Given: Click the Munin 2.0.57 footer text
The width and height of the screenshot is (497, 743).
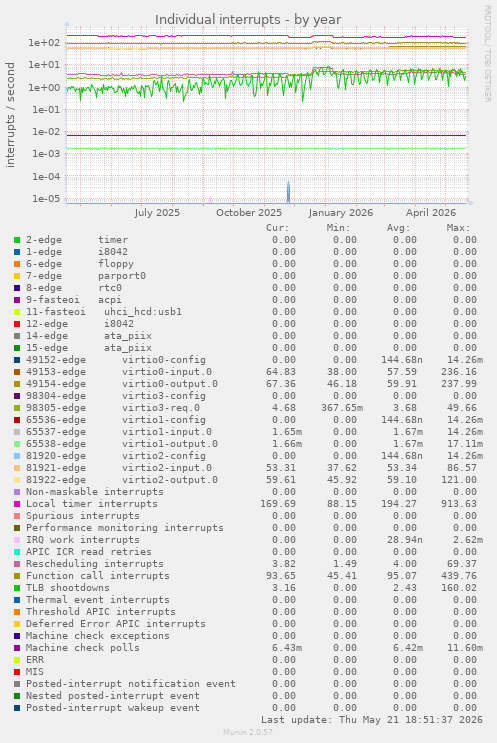Looking at the screenshot, I should 248,732.
